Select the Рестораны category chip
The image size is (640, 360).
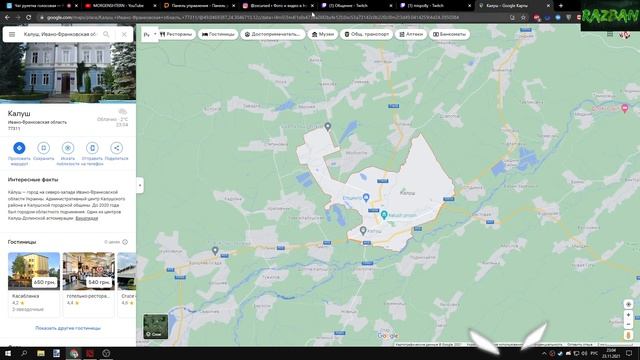click(x=176, y=34)
